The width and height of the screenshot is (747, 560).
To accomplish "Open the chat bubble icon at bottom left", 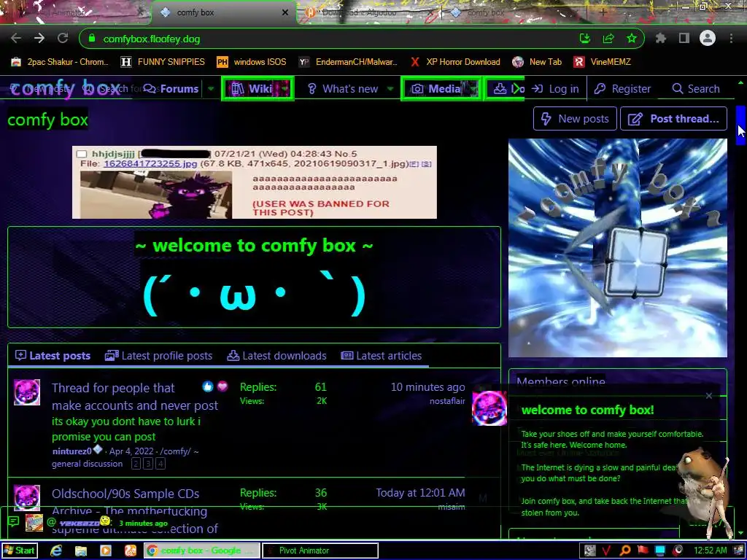I will [13, 522].
